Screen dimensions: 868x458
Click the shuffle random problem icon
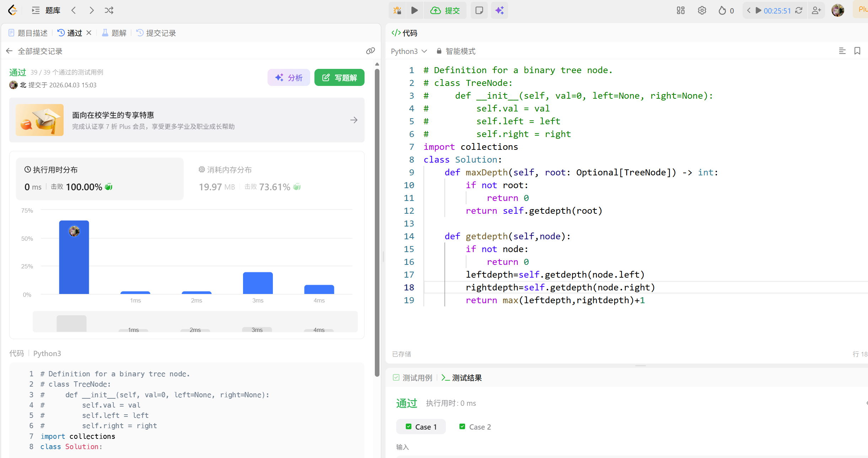[109, 10]
